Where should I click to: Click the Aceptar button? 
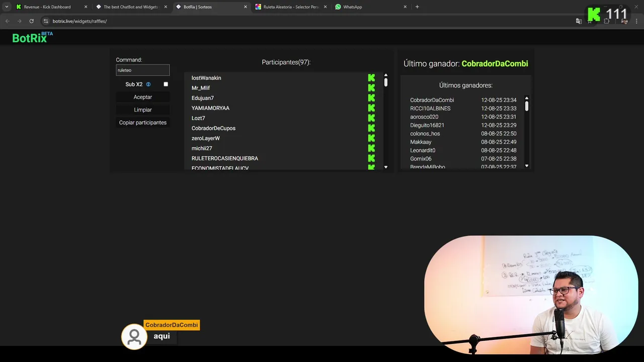tap(143, 97)
